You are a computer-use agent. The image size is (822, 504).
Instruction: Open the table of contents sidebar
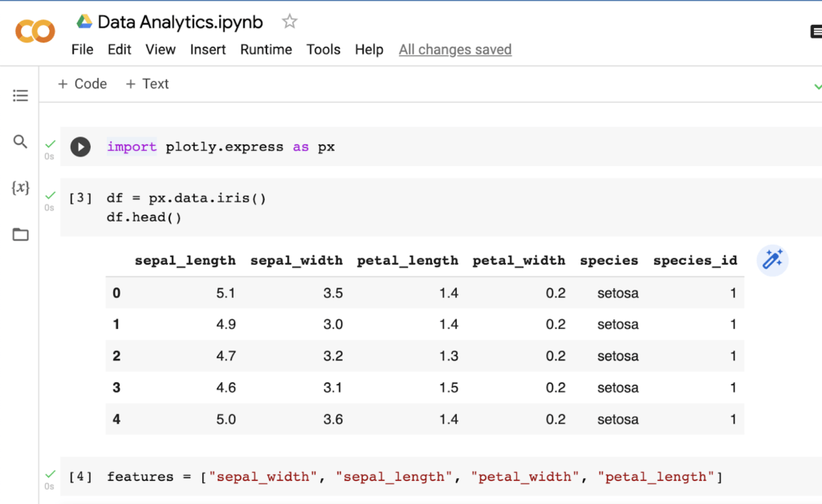click(20, 95)
